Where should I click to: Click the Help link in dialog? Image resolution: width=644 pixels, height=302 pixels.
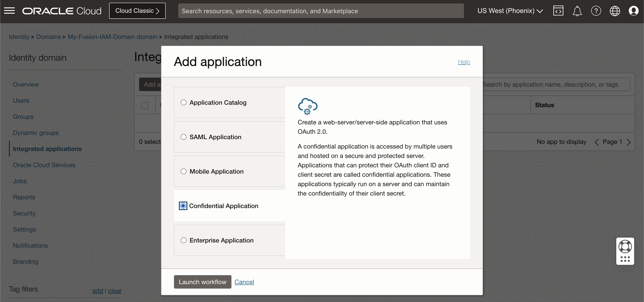[464, 62]
